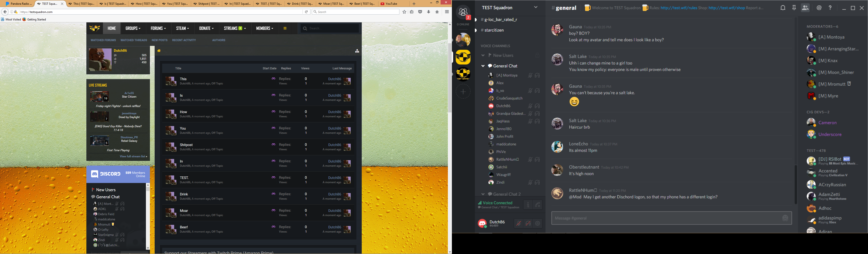
Task: Open recent mentions @ icon
Action: click(x=819, y=8)
